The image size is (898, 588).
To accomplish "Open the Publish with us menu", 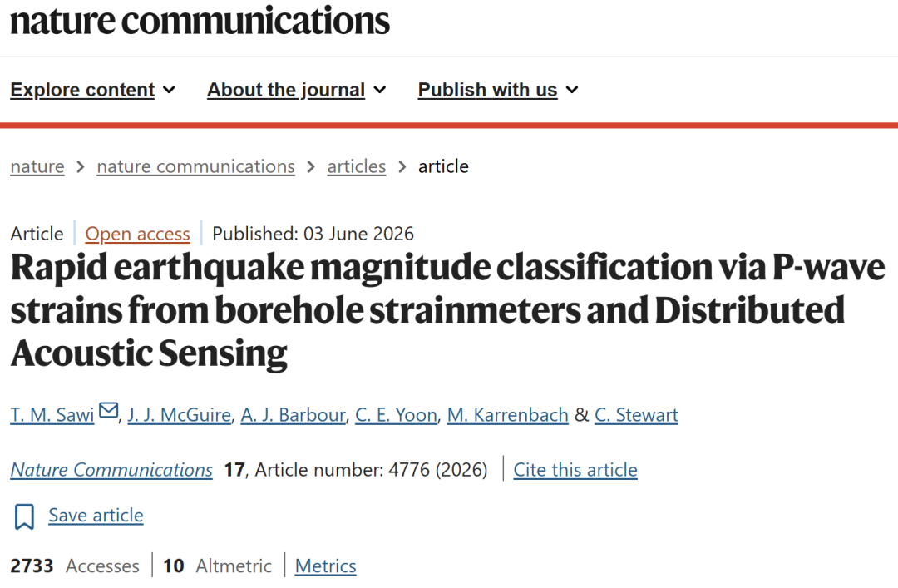I will (x=487, y=90).
